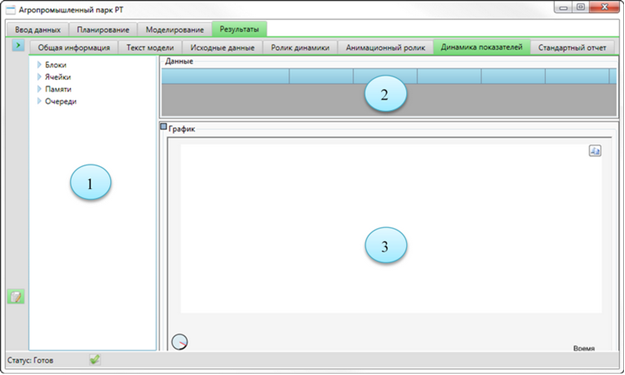Click the Время axis label

[x=584, y=348]
